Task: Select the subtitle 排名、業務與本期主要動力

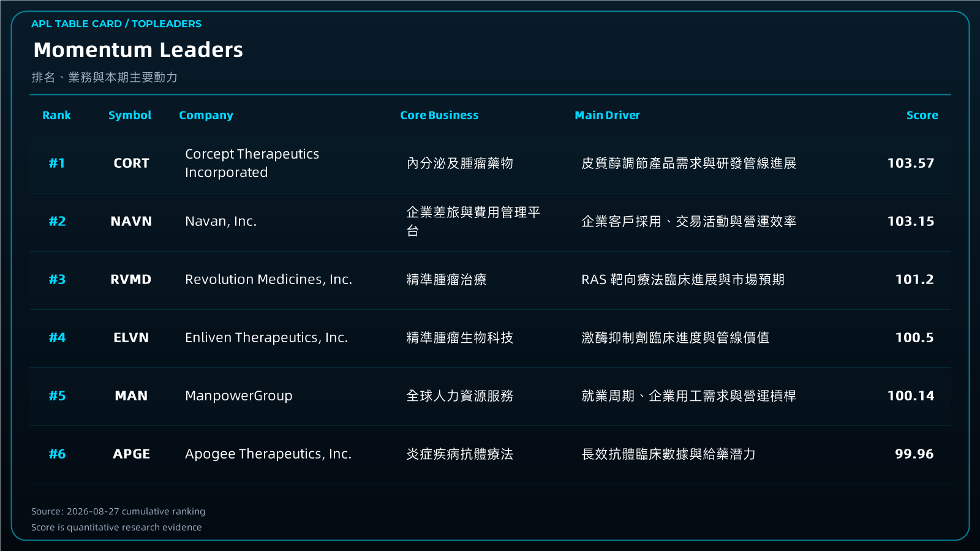Action: 105,77
